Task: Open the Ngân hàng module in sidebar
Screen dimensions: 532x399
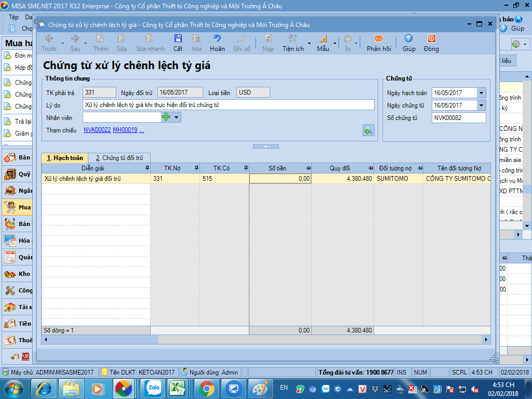Action: coord(18,191)
